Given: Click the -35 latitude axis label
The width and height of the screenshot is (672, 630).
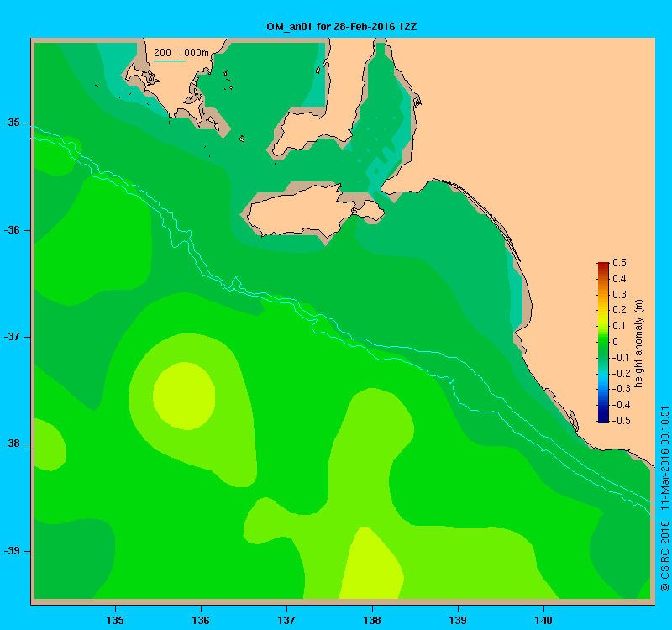Looking at the screenshot, I should click(12, 123).
